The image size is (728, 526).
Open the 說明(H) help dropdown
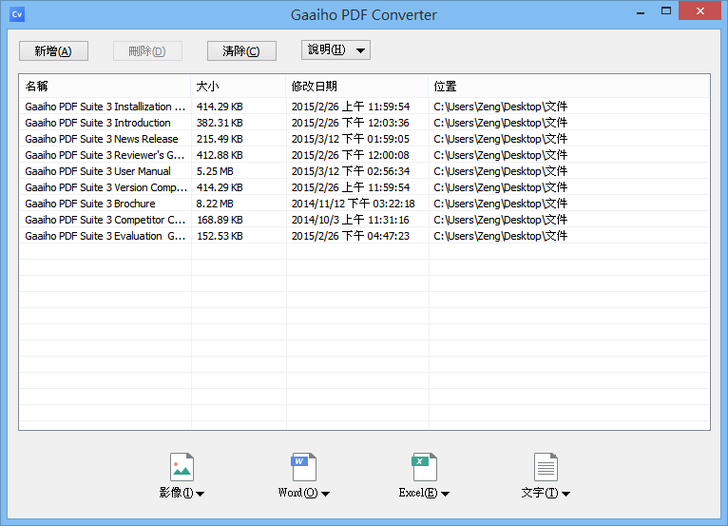coord(336,50)
